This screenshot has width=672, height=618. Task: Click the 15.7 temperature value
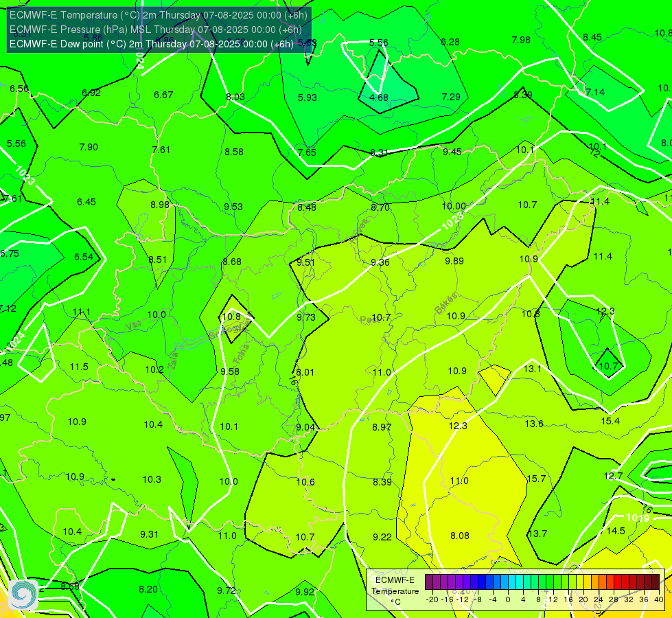click(536, 479)
